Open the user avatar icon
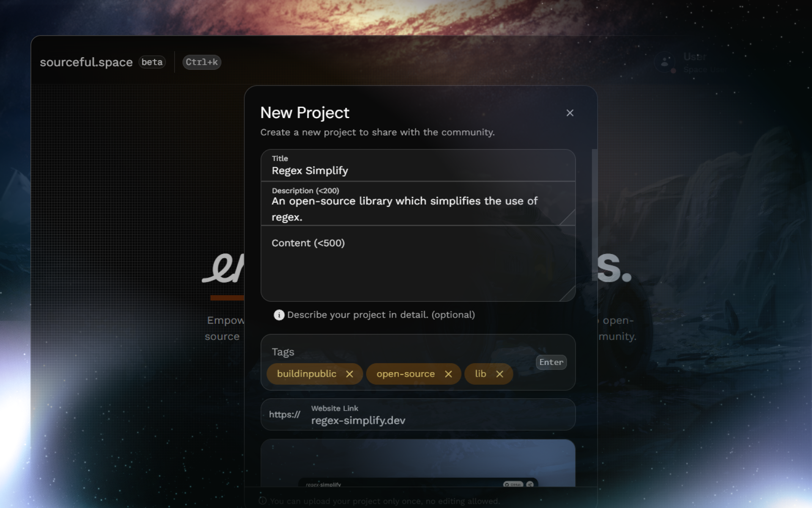Image resolution: width=812 pixels, height=508 pixels. coord(664,62)
